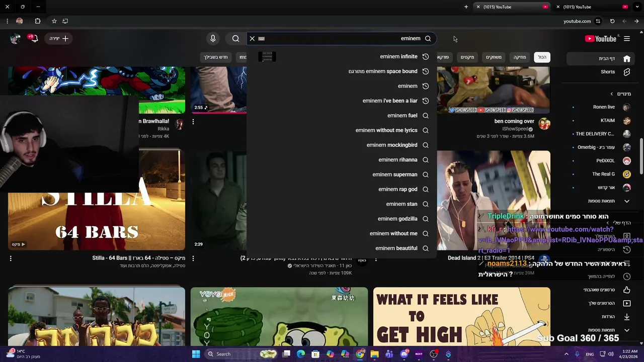Open a new browser tab with plus
Image resolution: width=644 pixels, height=362 pixels.
466,7
